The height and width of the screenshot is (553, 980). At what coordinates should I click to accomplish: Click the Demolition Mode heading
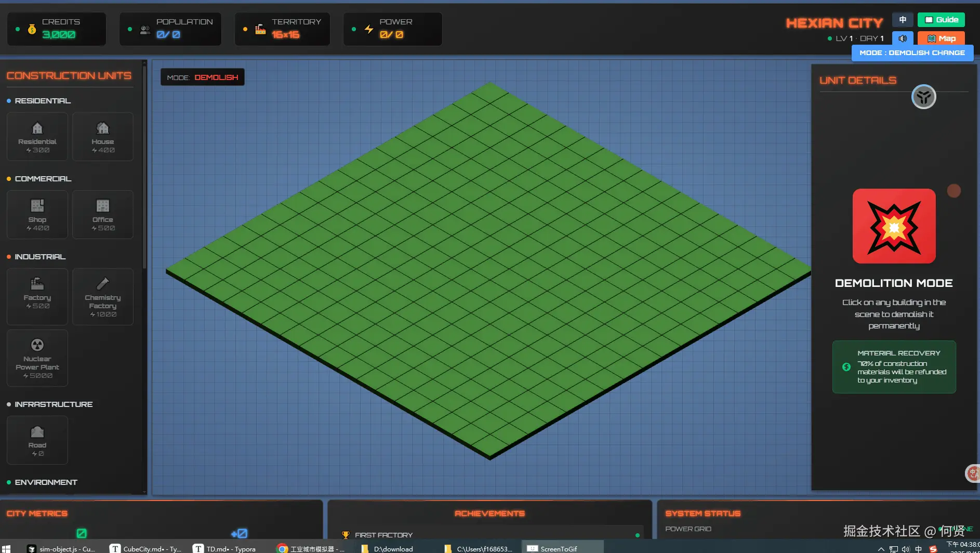[894, 283]
